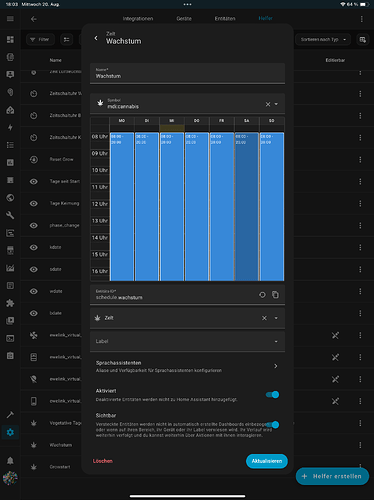
Task: Clear the Zeit area selection
Action: [x=264, y=318]
